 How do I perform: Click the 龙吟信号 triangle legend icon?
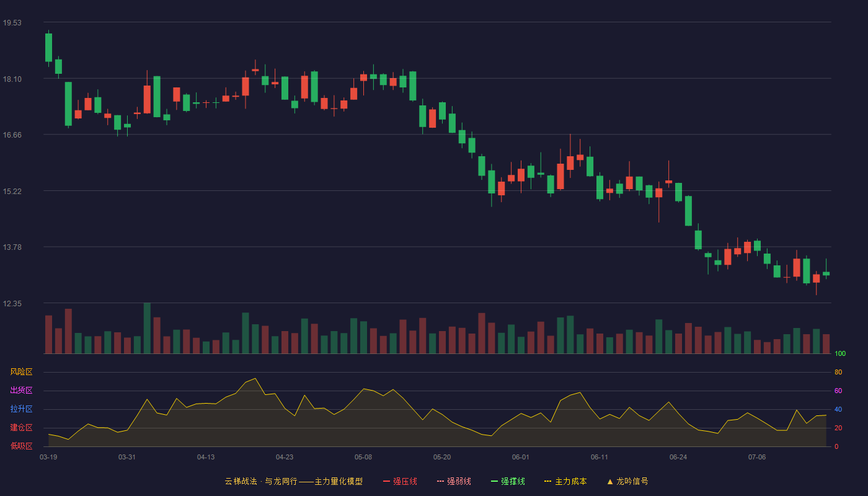coord(610,481)
